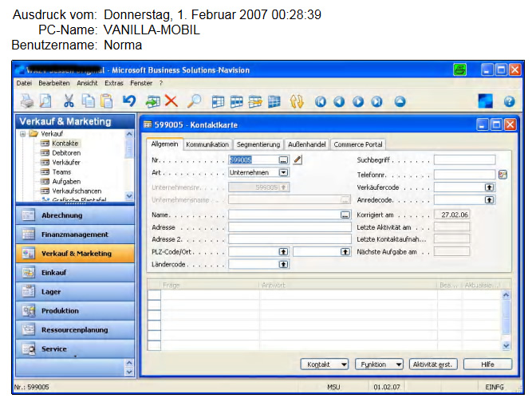Open Verkäufercode lookup arrow
The width and height of the screenshot is (532, 402).
click(x=489, y=187)
